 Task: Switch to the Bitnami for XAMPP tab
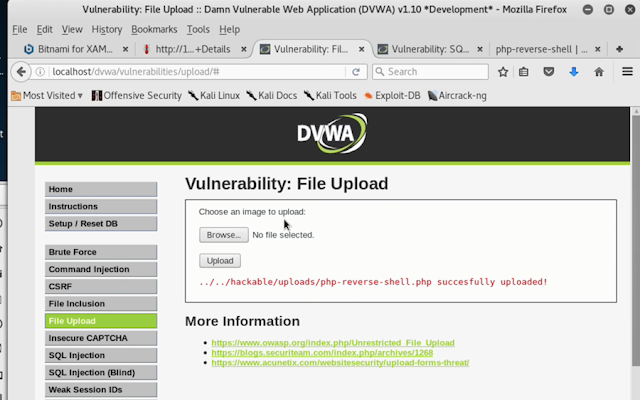point(75,49)
